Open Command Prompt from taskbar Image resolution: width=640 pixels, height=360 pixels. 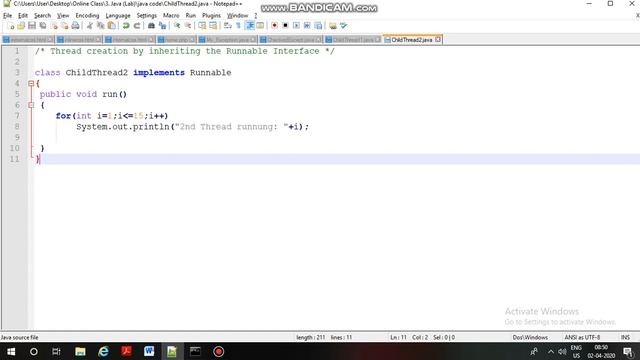click(195, 351)
